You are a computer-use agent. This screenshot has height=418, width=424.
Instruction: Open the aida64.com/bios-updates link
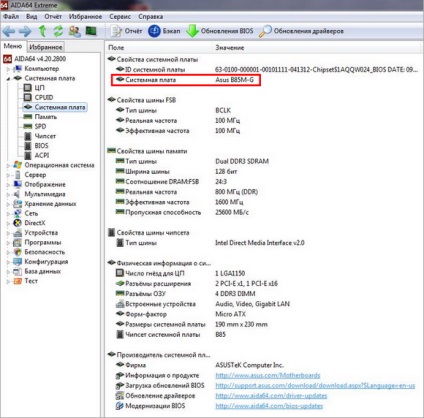tap(269, 406)
